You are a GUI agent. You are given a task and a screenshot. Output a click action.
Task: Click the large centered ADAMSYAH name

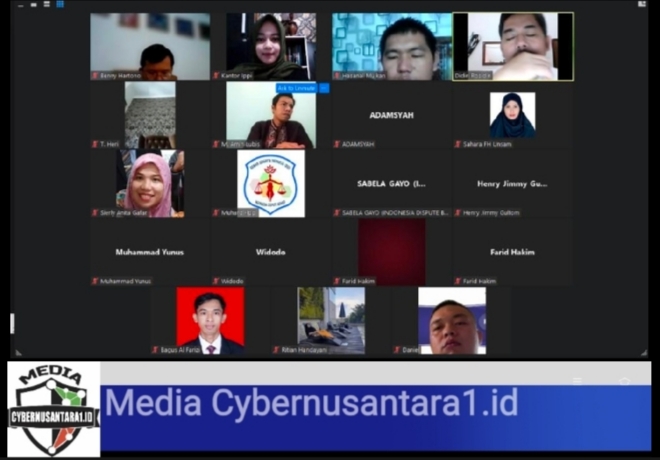tap(391, 115)
